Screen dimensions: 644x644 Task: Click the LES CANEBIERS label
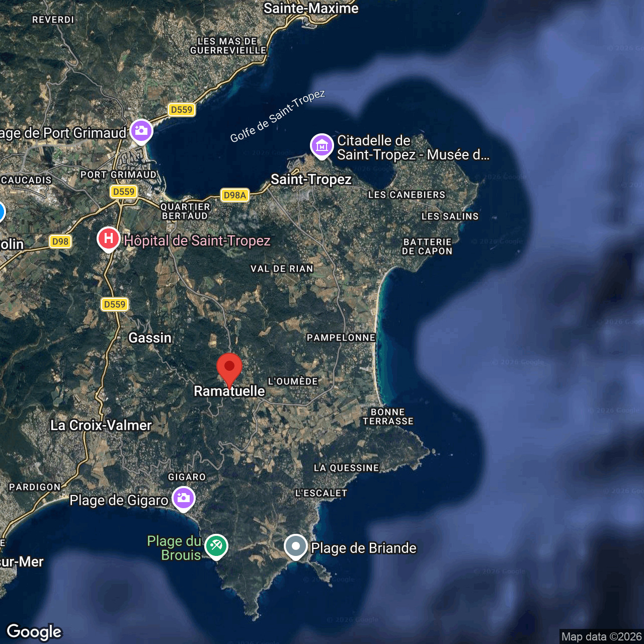(x=407, y=195)
